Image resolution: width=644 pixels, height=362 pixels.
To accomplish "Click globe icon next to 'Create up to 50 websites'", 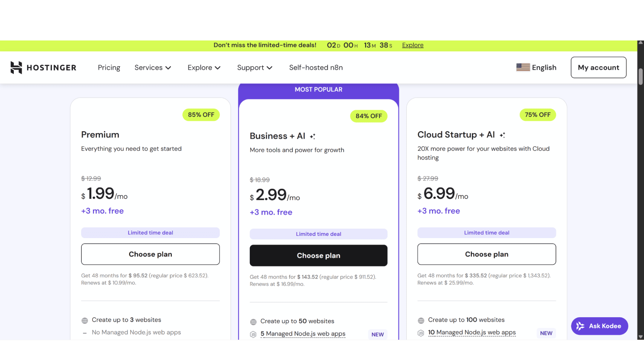I will [253, 322].
